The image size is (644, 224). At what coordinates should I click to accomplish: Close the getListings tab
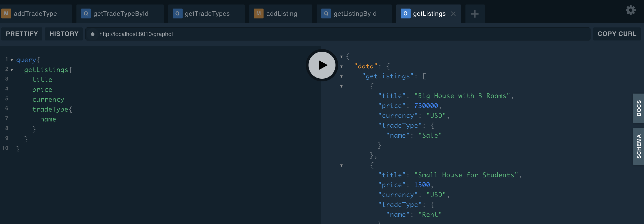453,14
